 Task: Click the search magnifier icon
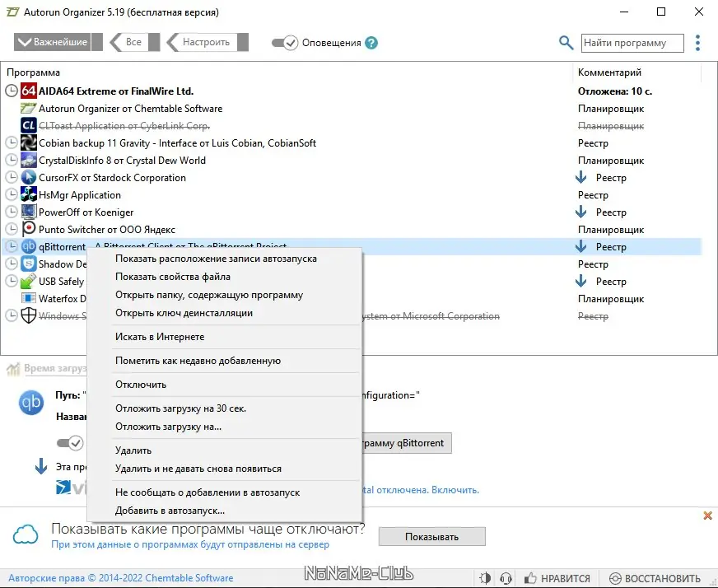566,43
